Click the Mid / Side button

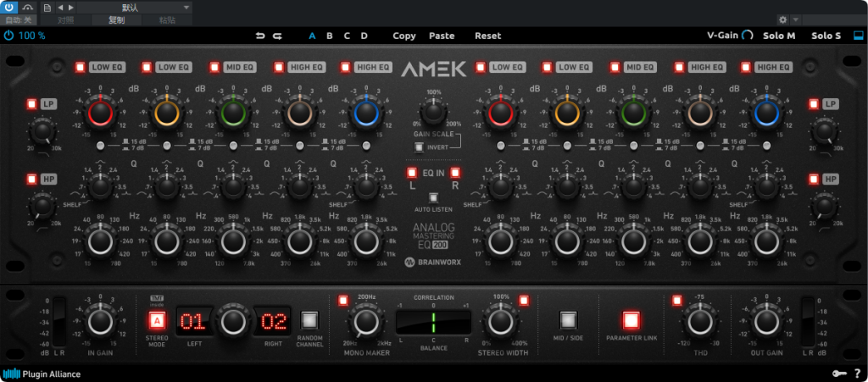pyautogui.click(x=568, y=320)
